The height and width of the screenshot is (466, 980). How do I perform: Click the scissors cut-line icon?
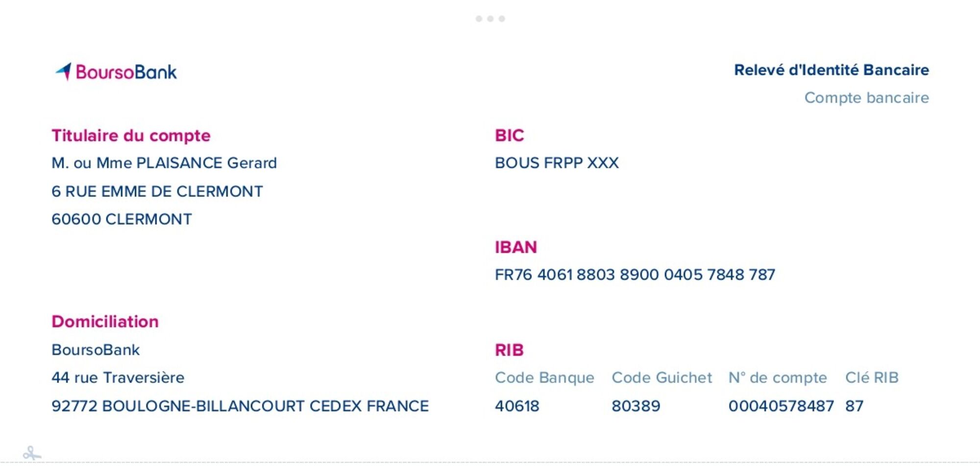point(32,453)
